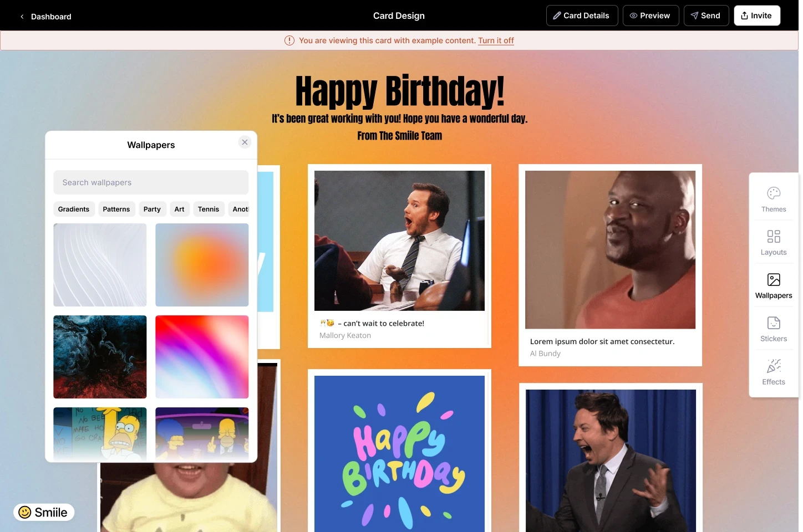The width and height of the screenshot is (803, 532).
Task: Open the laughing baby GIF post
Action: (189, 497)
